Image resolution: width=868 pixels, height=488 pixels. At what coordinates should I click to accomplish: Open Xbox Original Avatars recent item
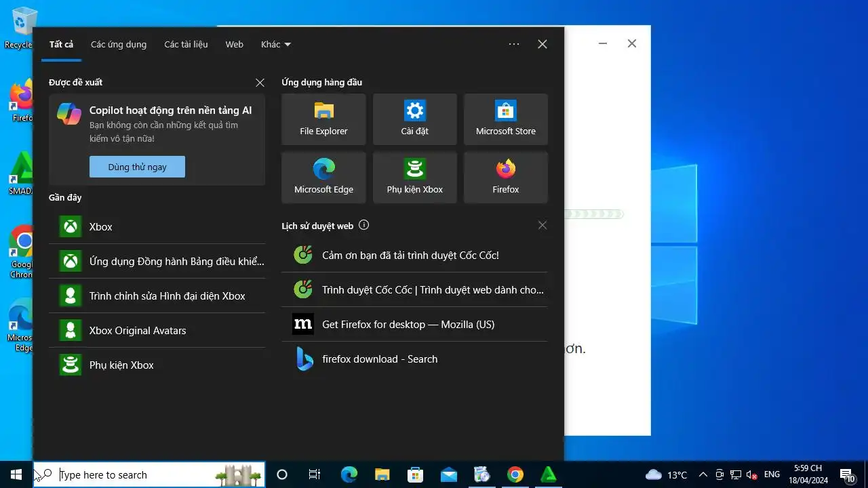click(x=157, y=330)
